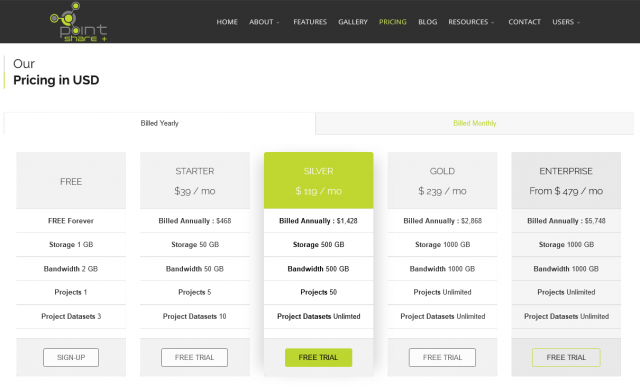Click Enterprise 'Projects Unlimited' row

pos(566,292)
